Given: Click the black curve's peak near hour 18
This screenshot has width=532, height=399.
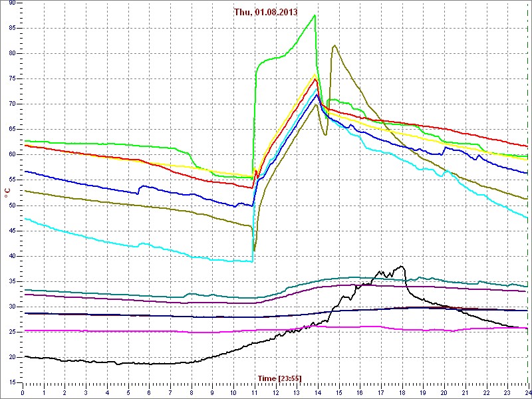Looking at the screenshot, I should (x=402, y=267).
